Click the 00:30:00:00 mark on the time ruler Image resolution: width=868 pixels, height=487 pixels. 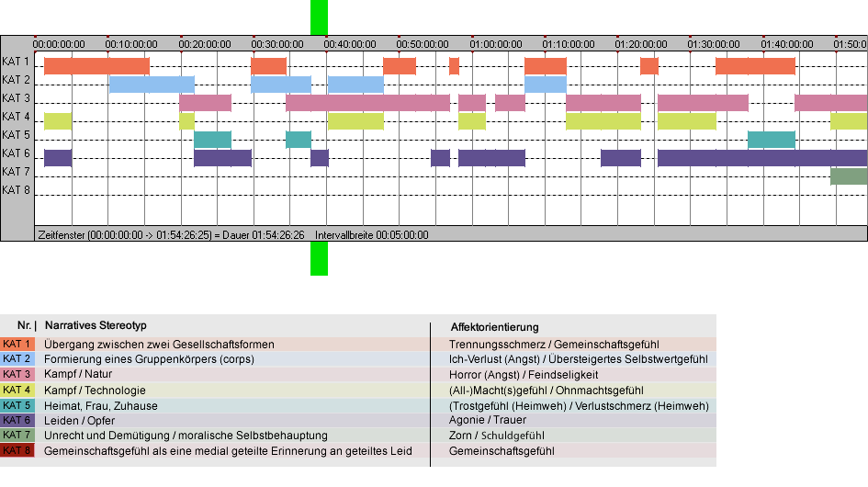[x=277, y=43]
